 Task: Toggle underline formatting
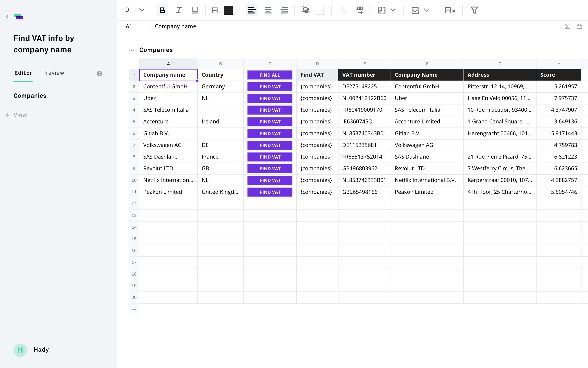pyautogui.click(x=195, y=10)
